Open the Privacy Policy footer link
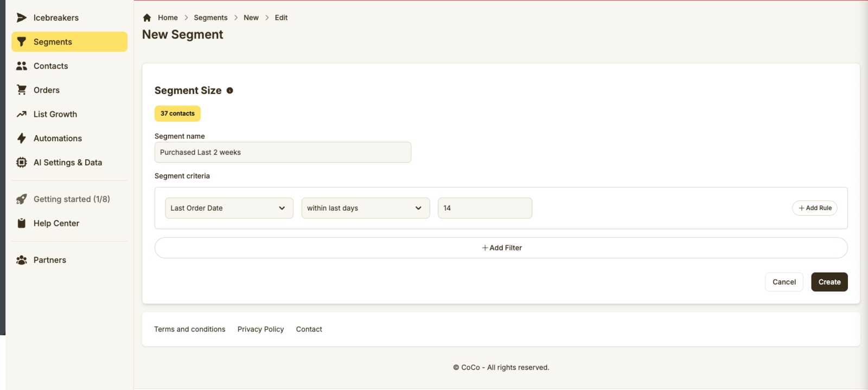This screenshot has height=390, width=868. (x=260, y=329)
